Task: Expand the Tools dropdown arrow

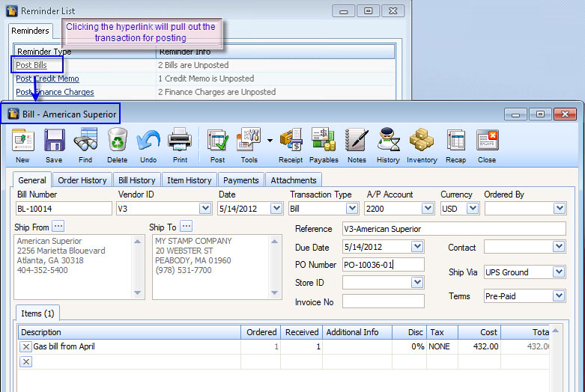Action: click(x=270, y=141)
